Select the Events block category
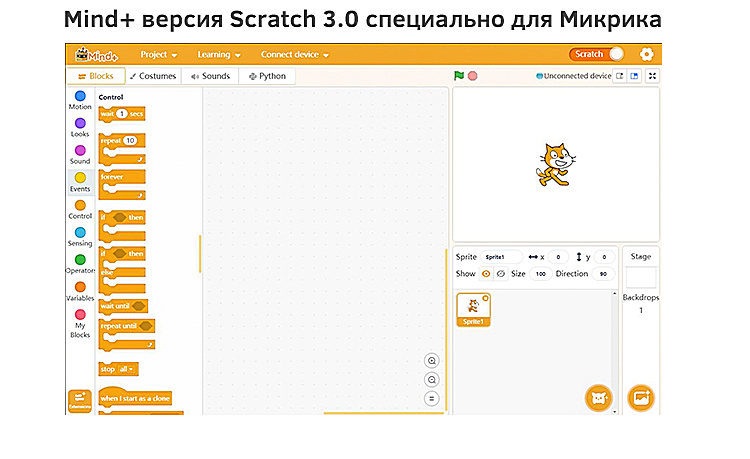Screen dimensions: 750x459 80,182
